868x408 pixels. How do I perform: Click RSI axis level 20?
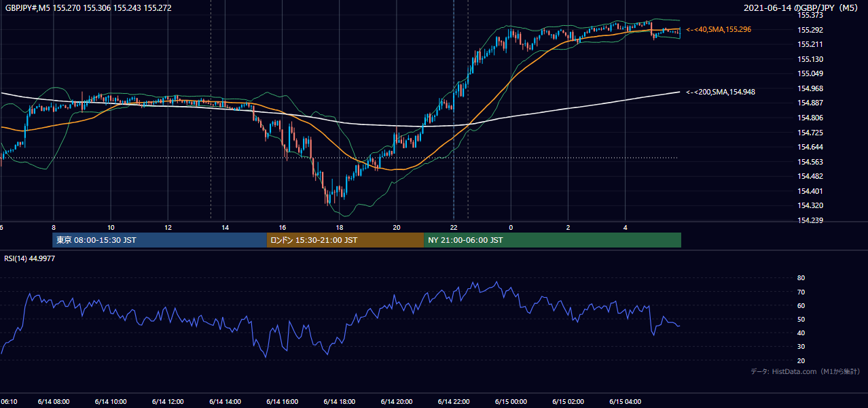click(801, 360)
